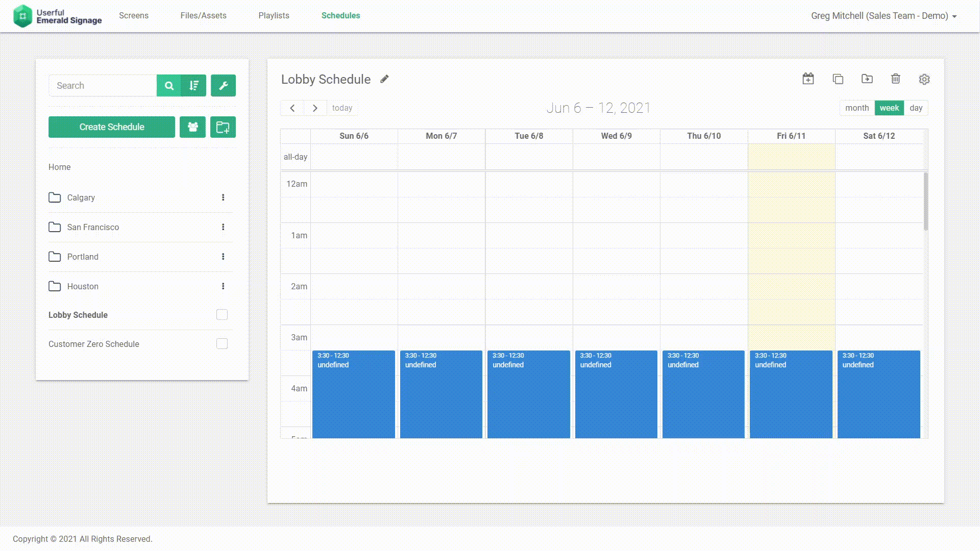
Task: Click the today button
Action: [x=342, y=108]
